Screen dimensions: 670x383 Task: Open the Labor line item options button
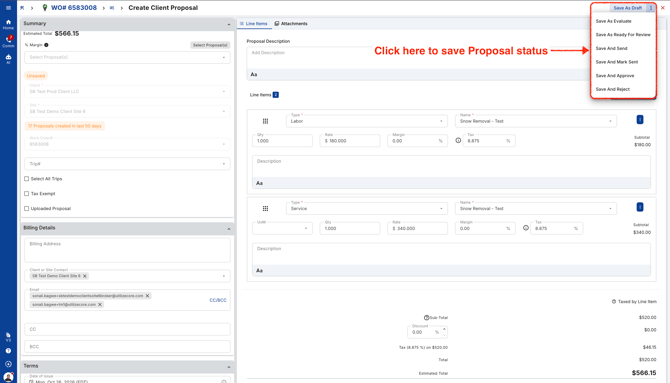tap(640, 120)
